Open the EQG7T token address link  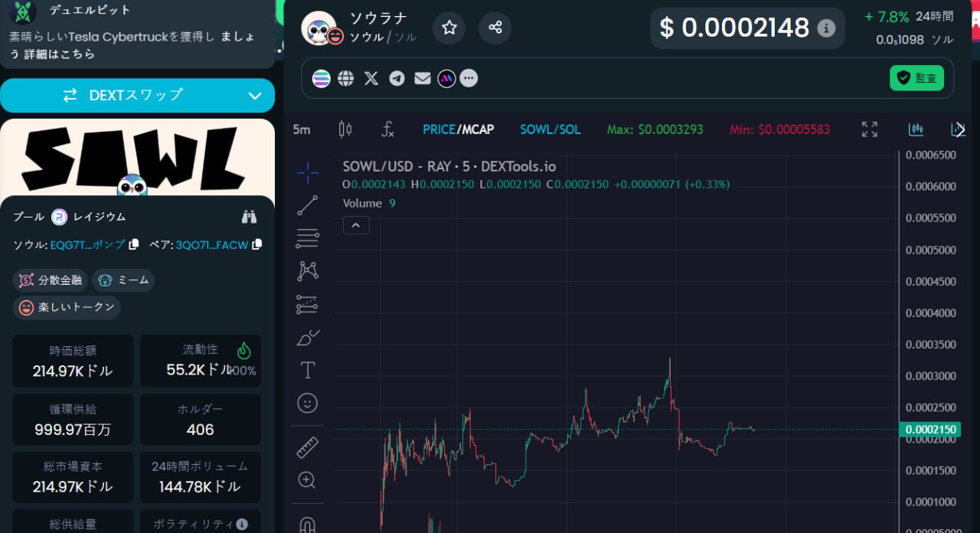pos(87,244)
